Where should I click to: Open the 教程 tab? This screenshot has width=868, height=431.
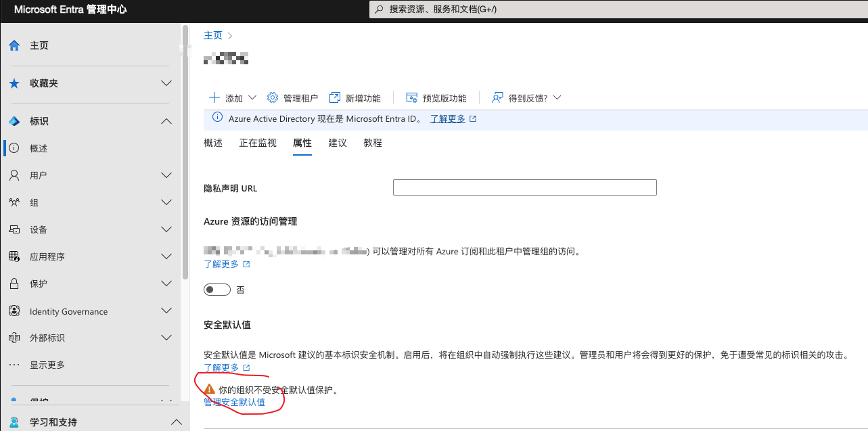click(x=373, y=143)
